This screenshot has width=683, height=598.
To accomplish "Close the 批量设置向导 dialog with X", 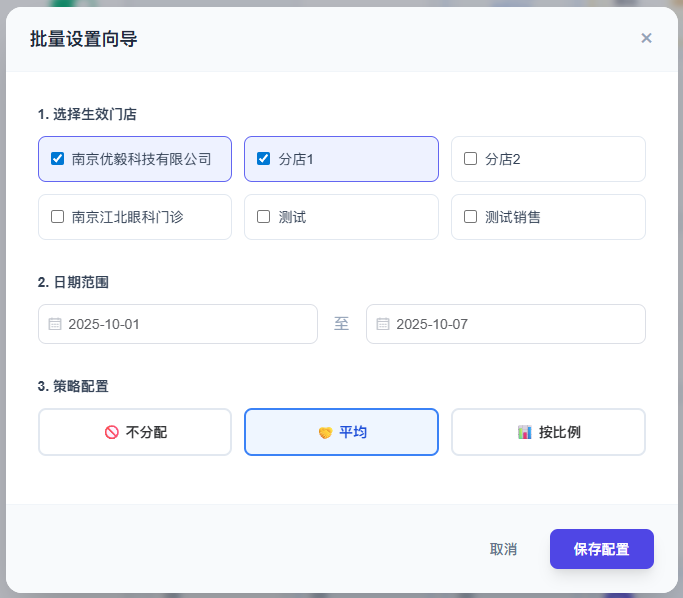I will tap(646, 38).
